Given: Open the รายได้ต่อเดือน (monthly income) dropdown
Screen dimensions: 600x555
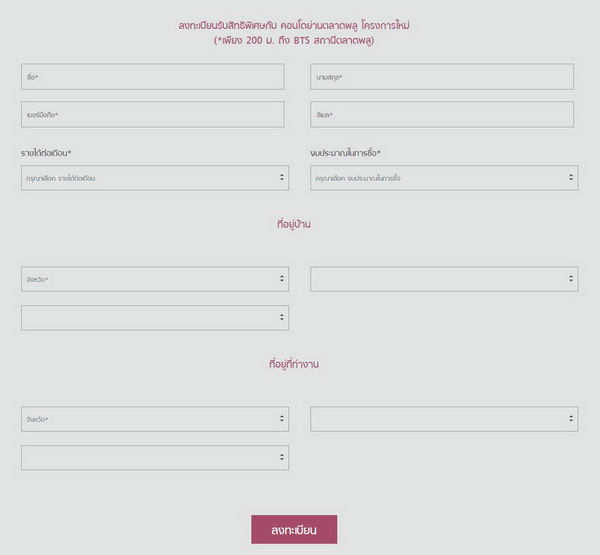Looking at the screenshot, I should 150,178.
